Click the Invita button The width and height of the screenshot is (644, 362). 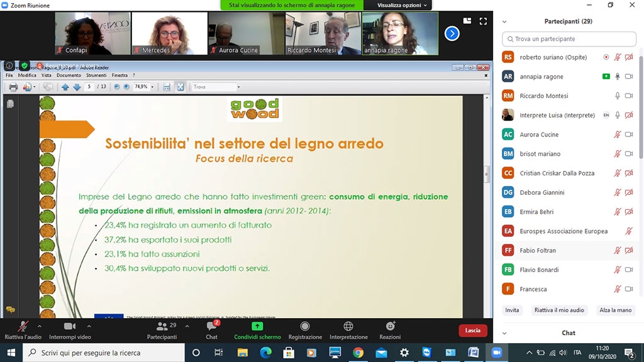tap(512, 310)
